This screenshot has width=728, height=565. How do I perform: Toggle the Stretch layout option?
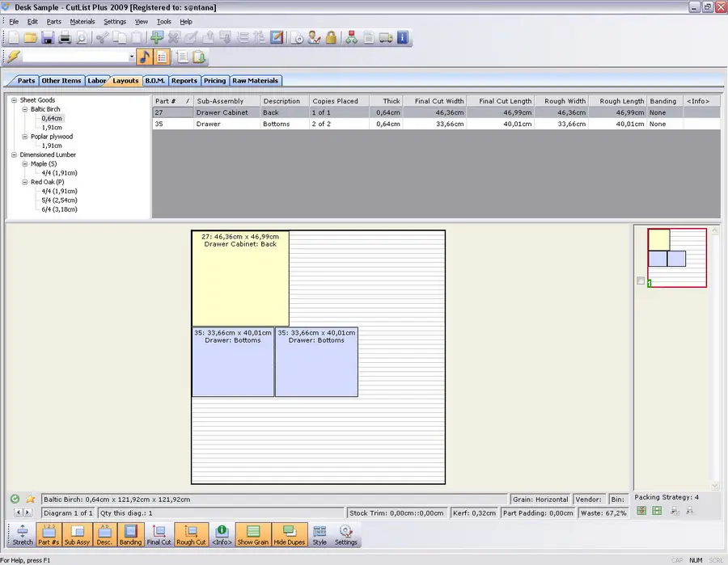click(x=23, y=535)
